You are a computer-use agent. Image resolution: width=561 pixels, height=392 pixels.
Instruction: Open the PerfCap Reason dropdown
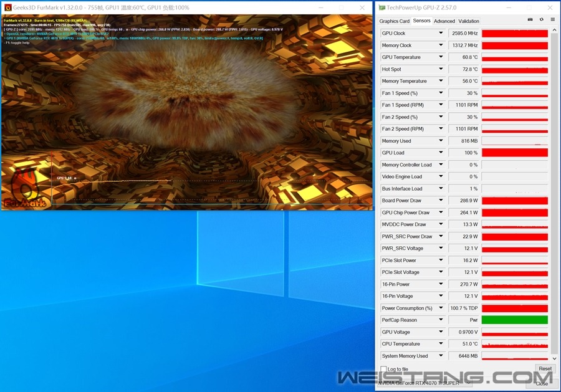441,320
